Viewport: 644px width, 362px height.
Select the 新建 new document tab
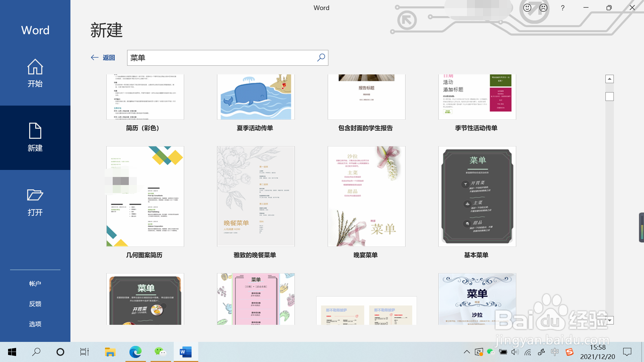[x=35, y=137]
